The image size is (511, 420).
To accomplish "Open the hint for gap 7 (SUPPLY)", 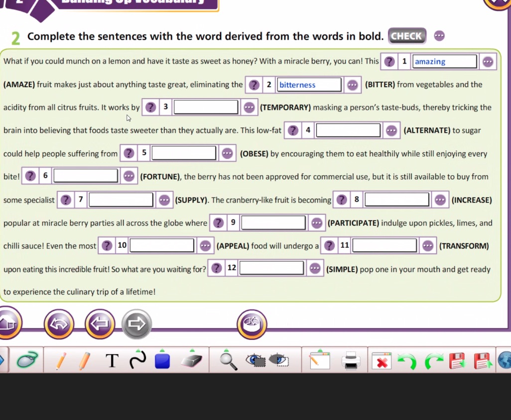I will click(x=66, y=200).
